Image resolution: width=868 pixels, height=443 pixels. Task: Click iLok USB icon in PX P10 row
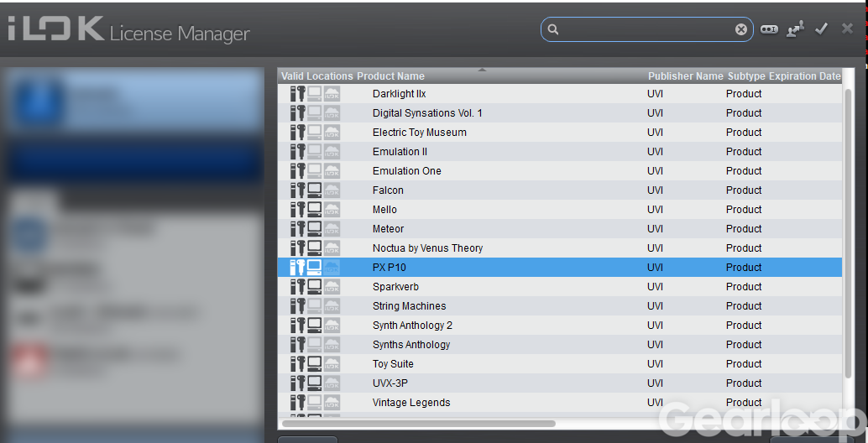pyautogui.click(x=298, y=268)
